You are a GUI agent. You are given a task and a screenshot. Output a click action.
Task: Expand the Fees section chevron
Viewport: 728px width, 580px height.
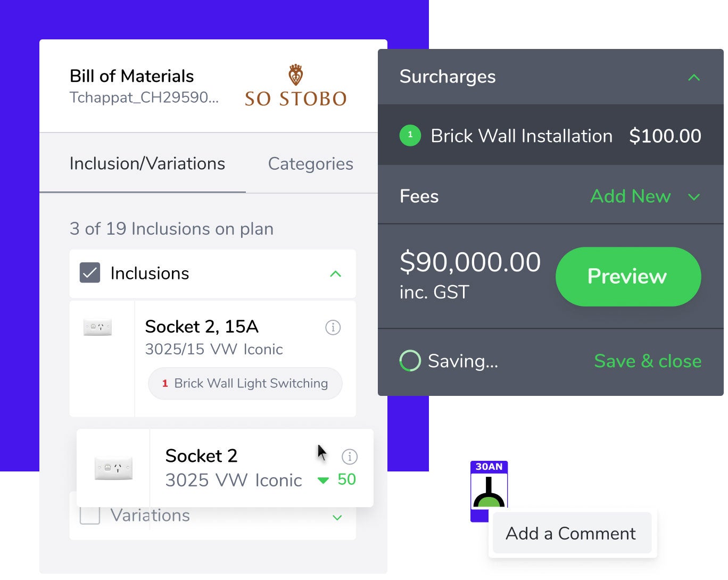693,197
